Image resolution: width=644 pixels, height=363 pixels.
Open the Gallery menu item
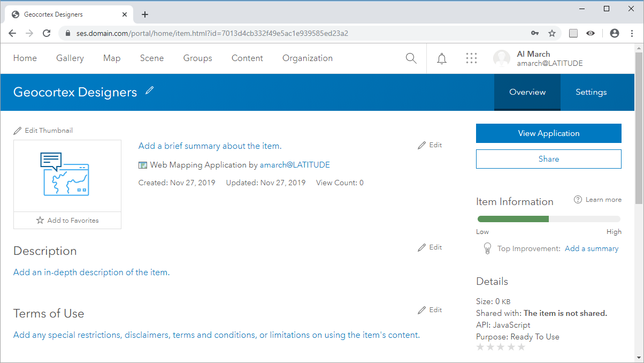pos(70,58)
